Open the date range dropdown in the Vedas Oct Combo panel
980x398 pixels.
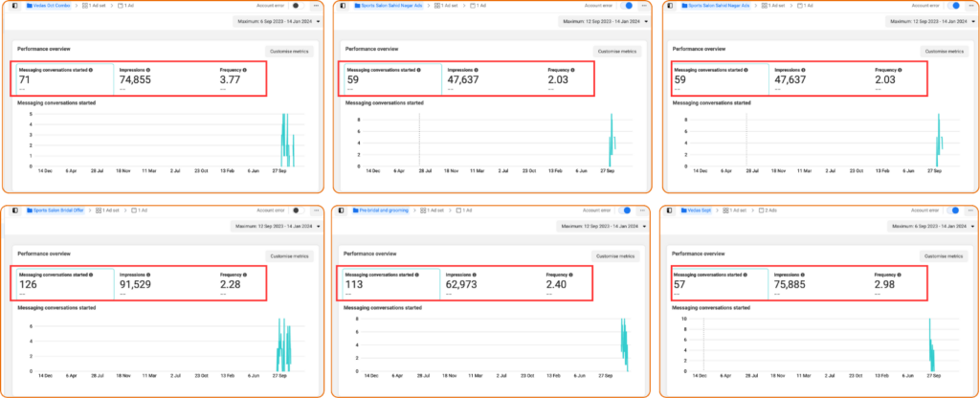(x=278, y=21)
